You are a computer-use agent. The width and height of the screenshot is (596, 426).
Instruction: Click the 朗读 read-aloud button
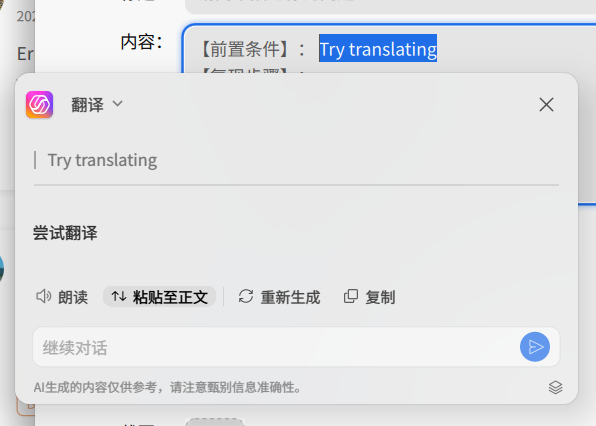[62, 297]
